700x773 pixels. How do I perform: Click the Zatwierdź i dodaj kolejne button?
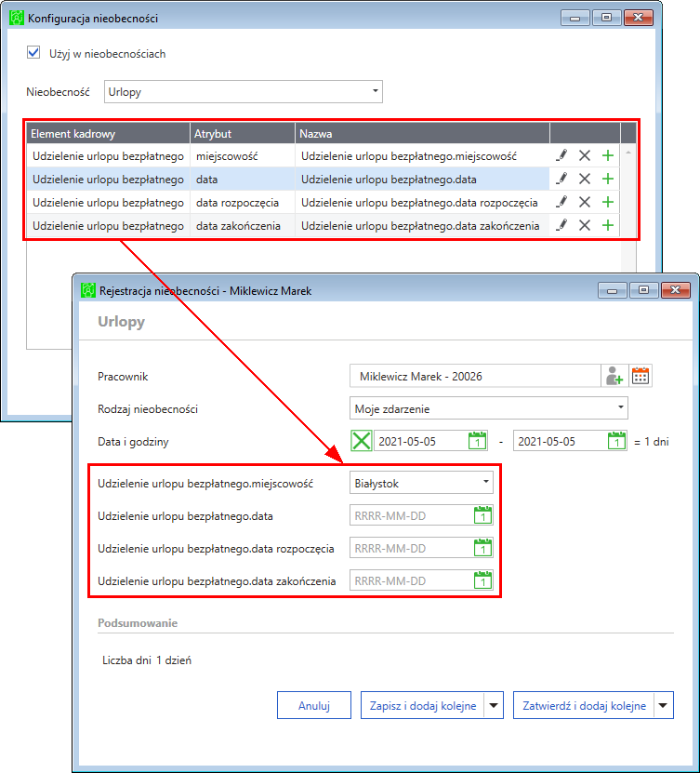tap(584, 705)
